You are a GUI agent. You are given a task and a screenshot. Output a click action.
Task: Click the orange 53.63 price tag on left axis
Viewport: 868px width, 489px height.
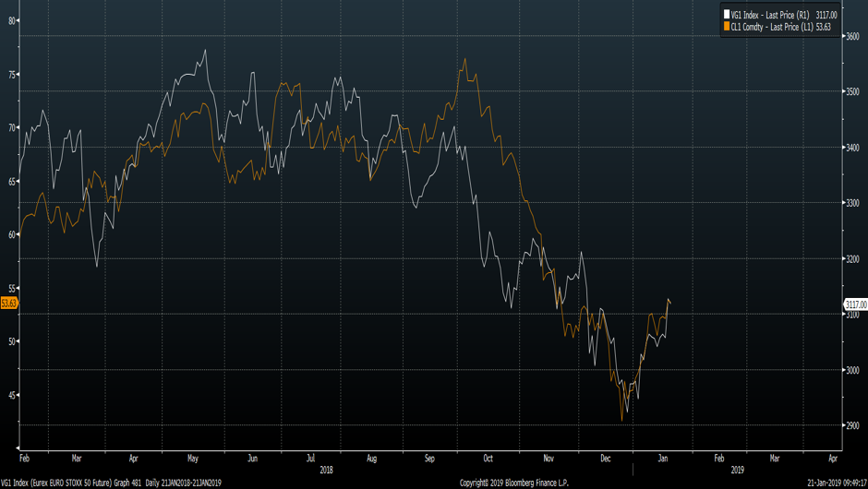[9, 304]
